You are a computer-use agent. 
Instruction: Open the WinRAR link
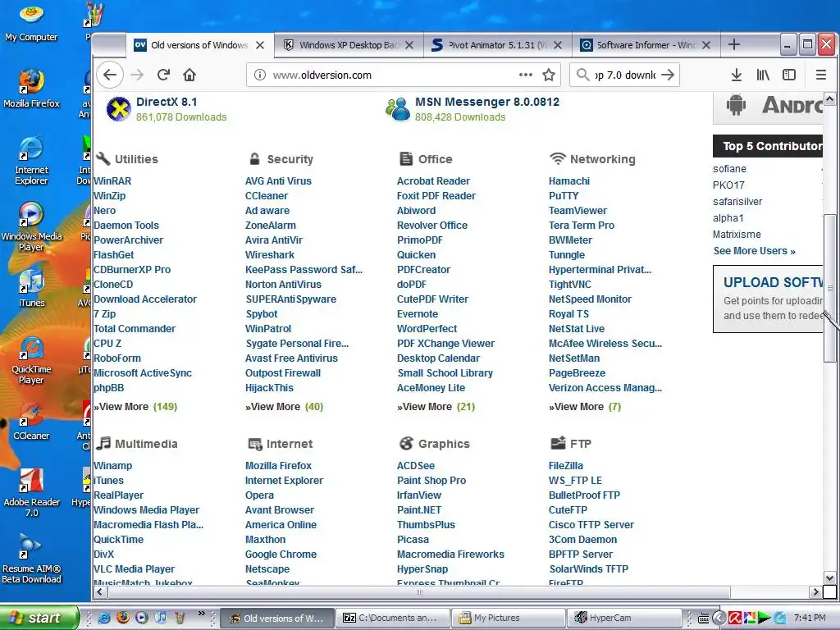click(x=112, y=181)
